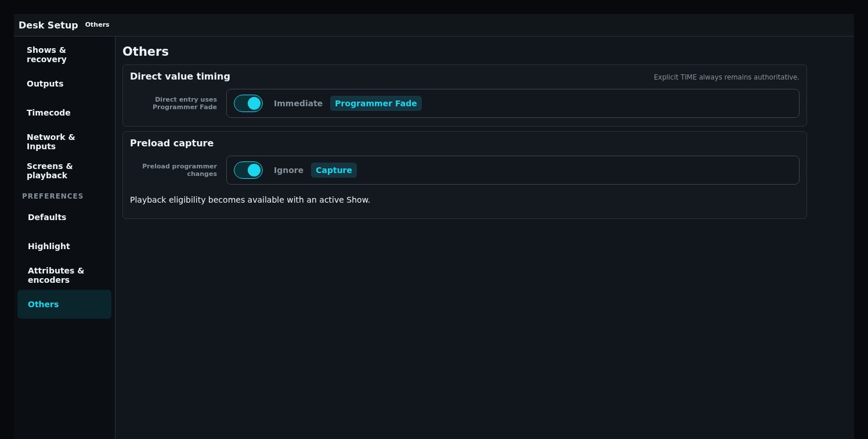
Task: Go to Timecode settings
Action: [64, 113]
